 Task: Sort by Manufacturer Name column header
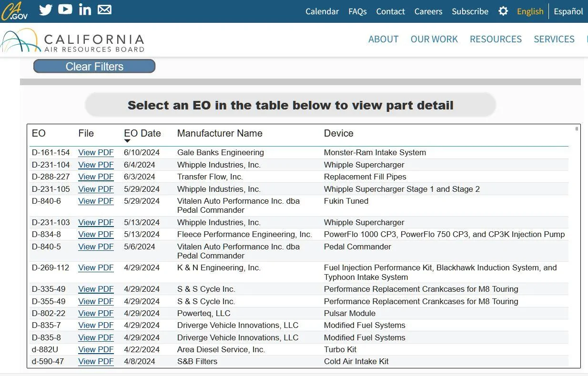220,133
